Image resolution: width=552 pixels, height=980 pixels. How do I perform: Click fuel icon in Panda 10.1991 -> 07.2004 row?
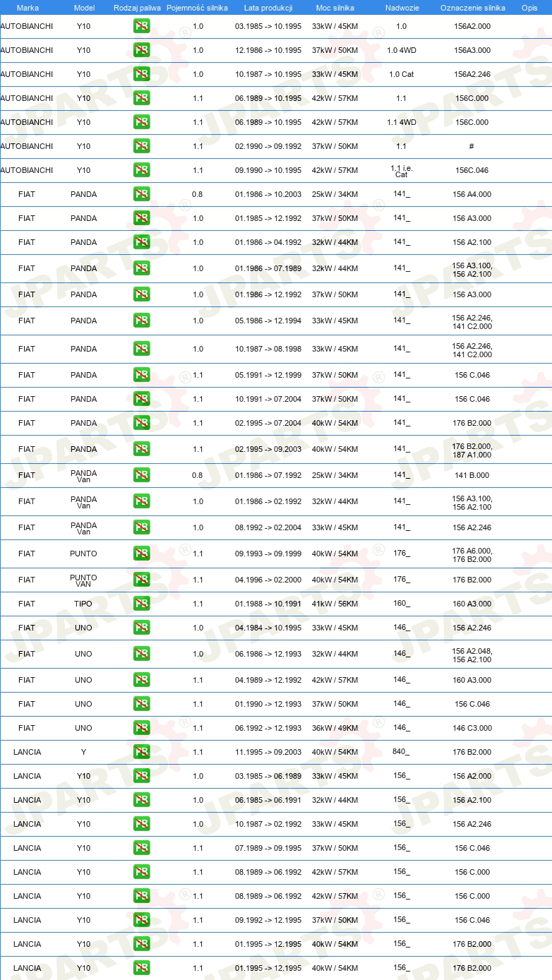(x=141, y=399)
